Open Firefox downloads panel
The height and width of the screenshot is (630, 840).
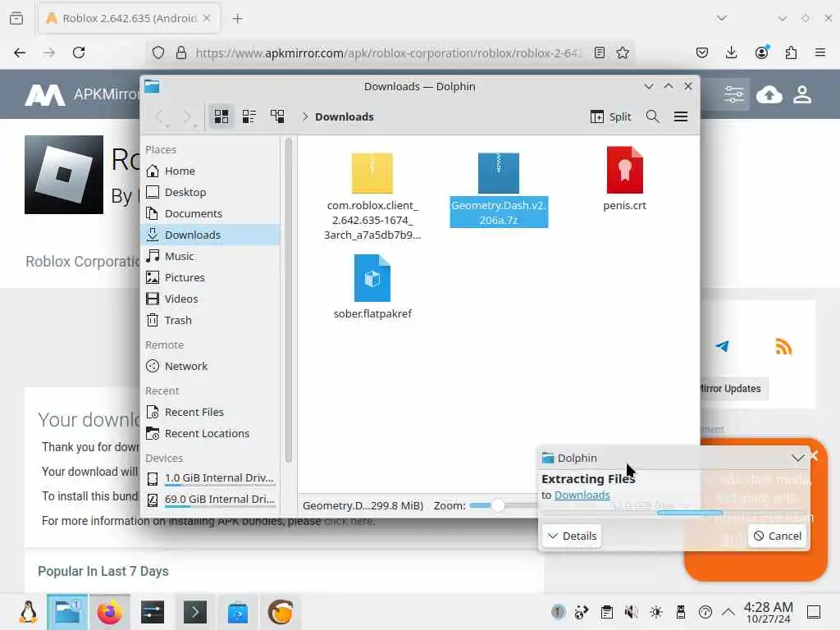[731, 52]
